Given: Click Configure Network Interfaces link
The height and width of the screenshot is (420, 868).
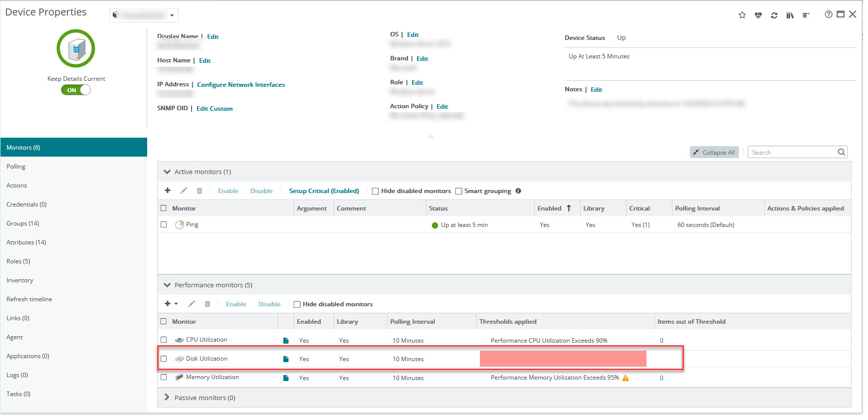Looking at the screenshot, I should point(241,85).
